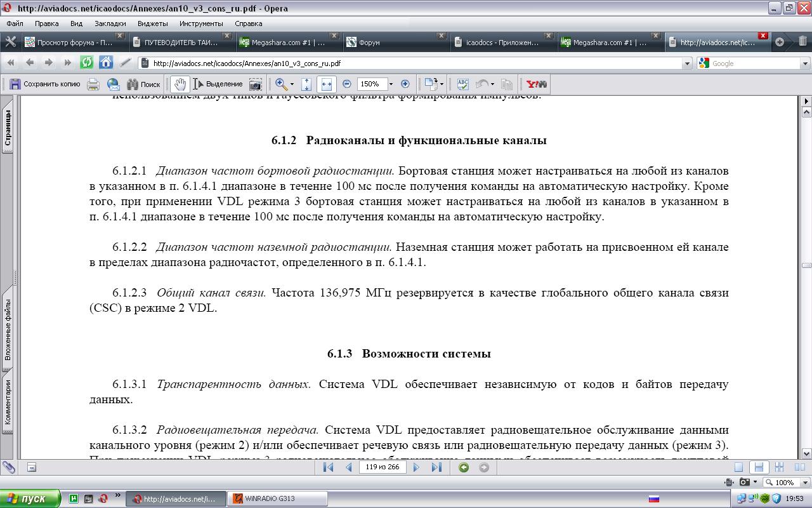The width and height of the screenshot is (812, 508).
Task: Click the browser Forward arrow
Action: click(x=49, y=63)
